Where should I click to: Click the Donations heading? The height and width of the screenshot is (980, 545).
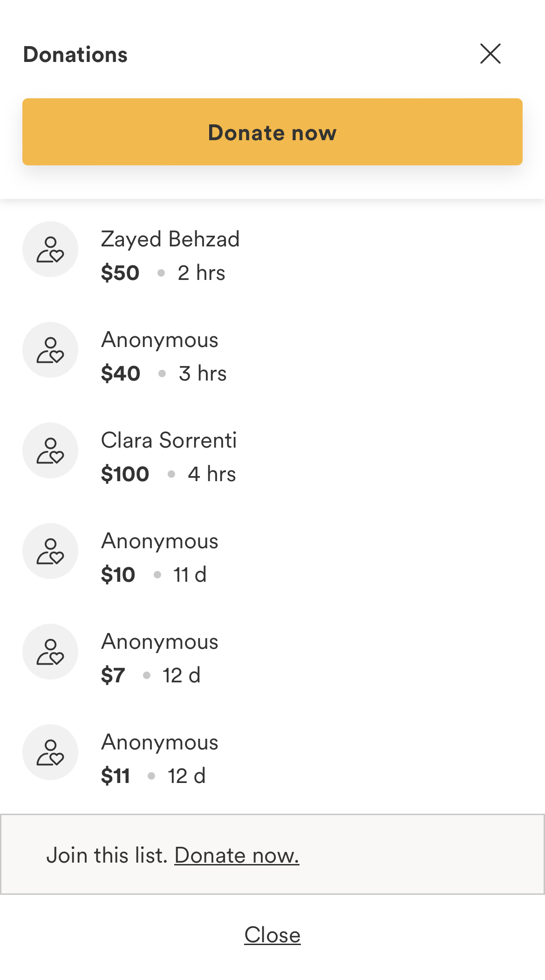click(x=75, y=54)
